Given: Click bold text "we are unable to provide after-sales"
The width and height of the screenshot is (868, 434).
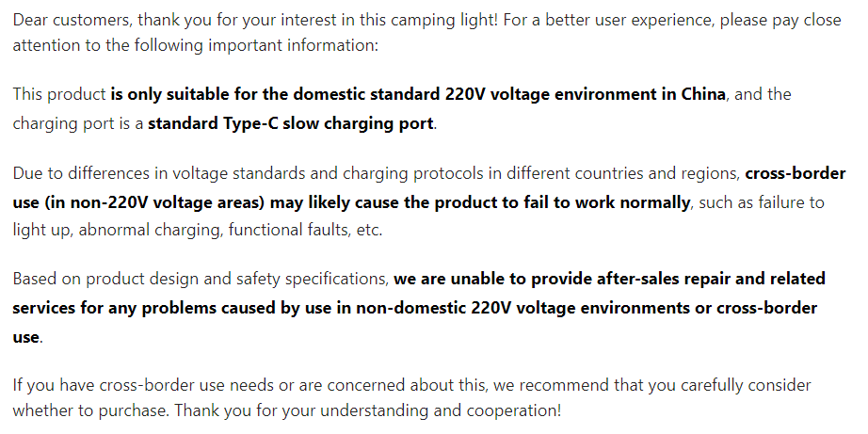Looking at the screenshot, I should [x=529, y=279].
